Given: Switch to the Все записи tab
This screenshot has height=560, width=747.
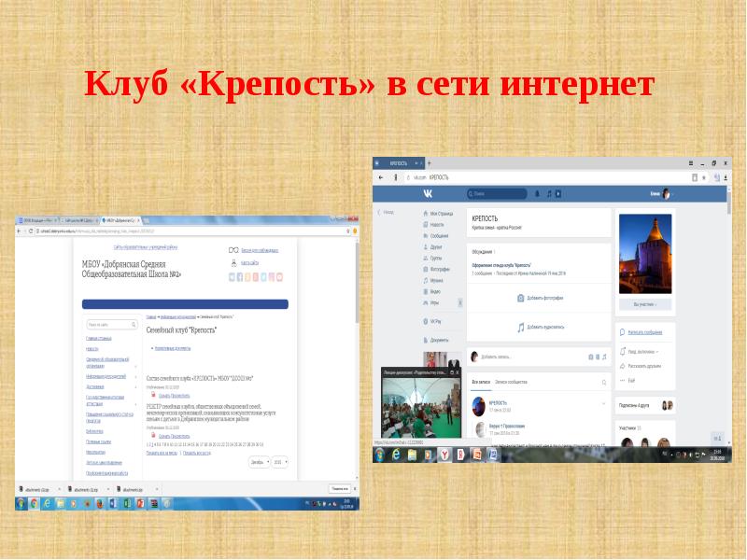Looking at the screenshot, I should click(481, 383).
